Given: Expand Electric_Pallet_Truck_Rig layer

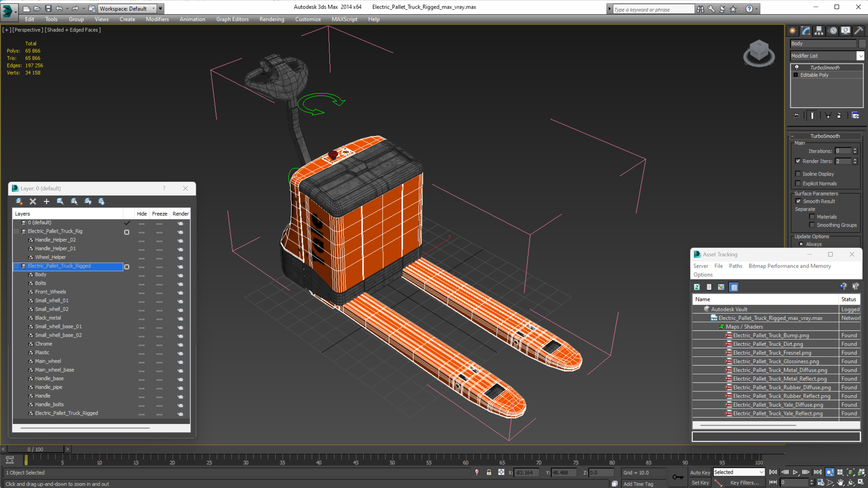Looking at the screenshot, I should pos(16,230).
